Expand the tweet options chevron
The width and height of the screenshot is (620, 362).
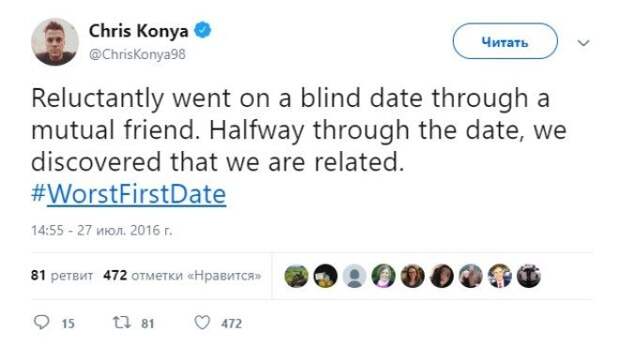[584, 42]
